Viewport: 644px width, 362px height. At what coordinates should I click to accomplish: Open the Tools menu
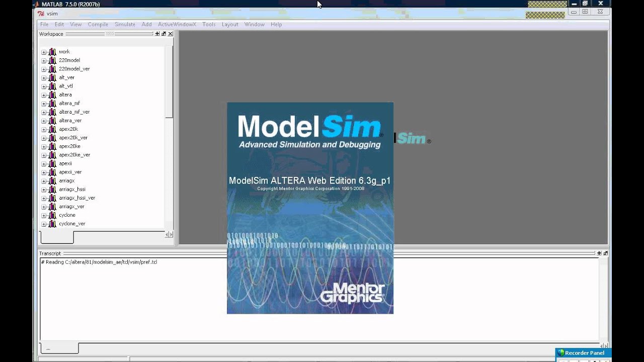(x=209, y=24)
